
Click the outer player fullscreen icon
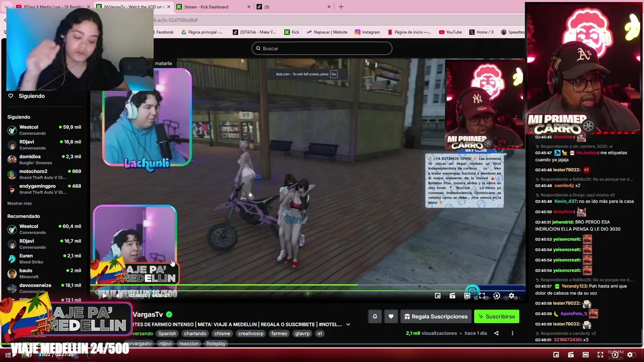(600, 355)
